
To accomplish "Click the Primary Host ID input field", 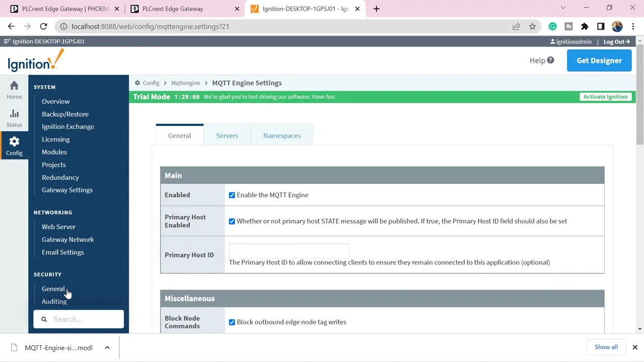I will click(x=289, y=251).
